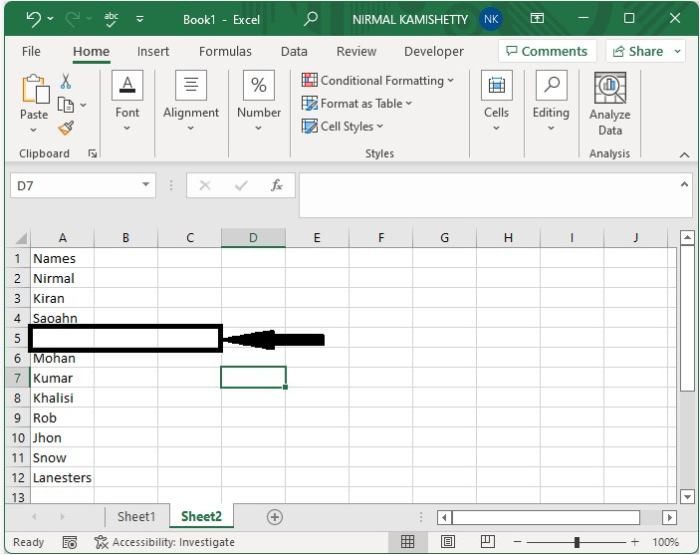Select row 7 header
The width and height of the screenshot is (700, 555).
click(17, 378)
